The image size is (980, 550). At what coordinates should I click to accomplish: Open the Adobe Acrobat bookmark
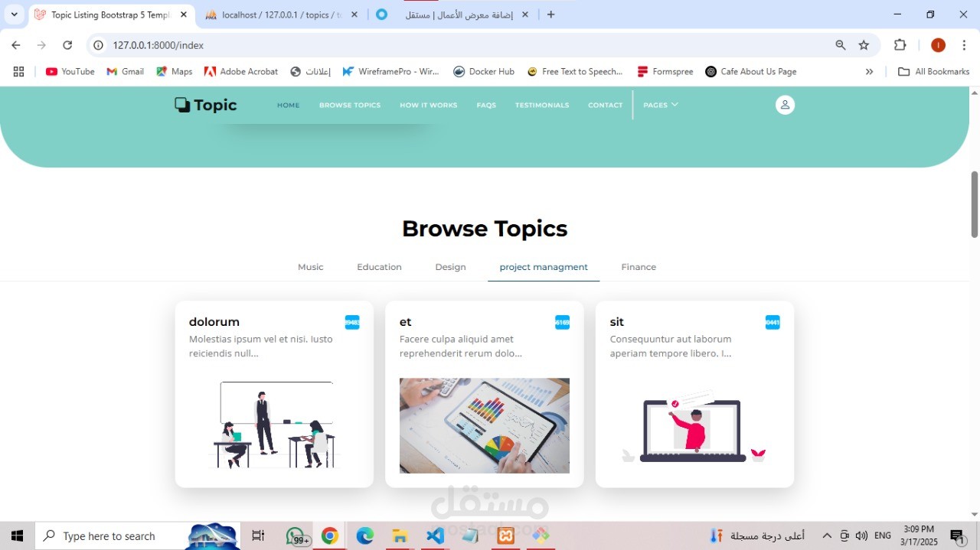241,71
